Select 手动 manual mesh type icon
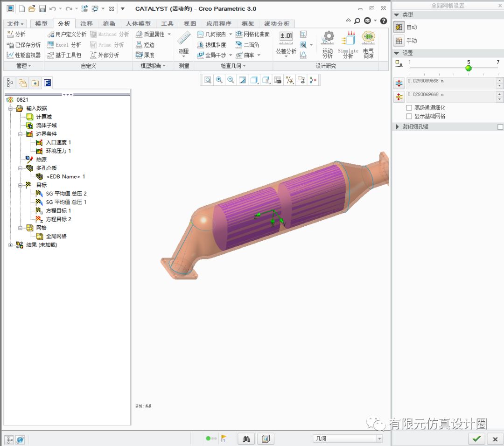 click(399, 41)
